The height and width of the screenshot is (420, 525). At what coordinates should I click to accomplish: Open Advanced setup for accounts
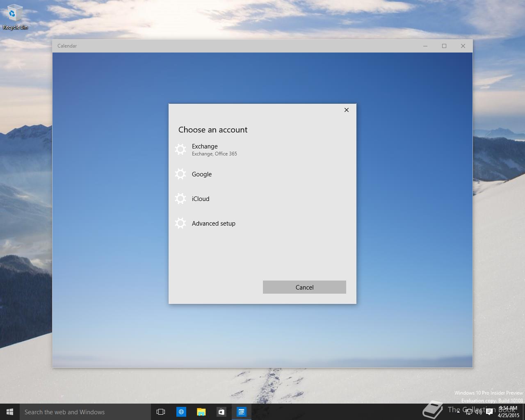[262, 223]
